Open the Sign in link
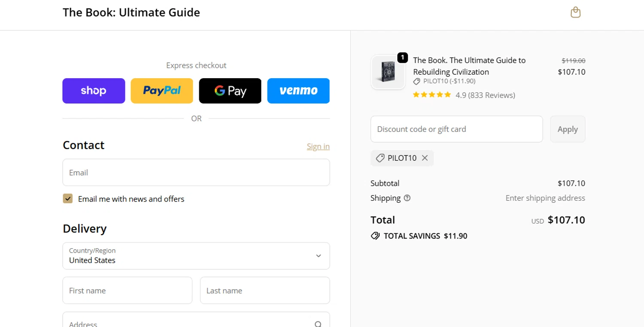The image size is (644, 327). (318, 147)
